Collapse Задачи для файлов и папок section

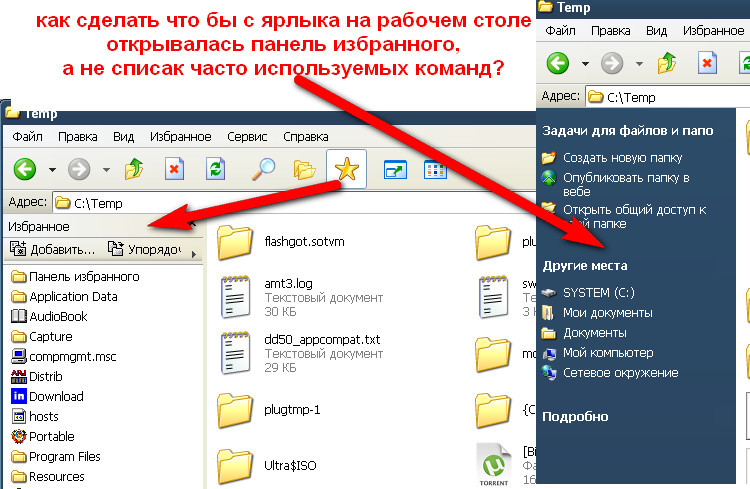pyautogui.click(x=628, y=131)
